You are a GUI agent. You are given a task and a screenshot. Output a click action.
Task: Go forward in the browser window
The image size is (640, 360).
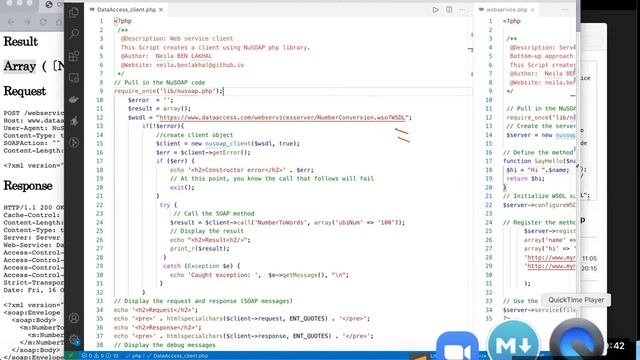27,22
